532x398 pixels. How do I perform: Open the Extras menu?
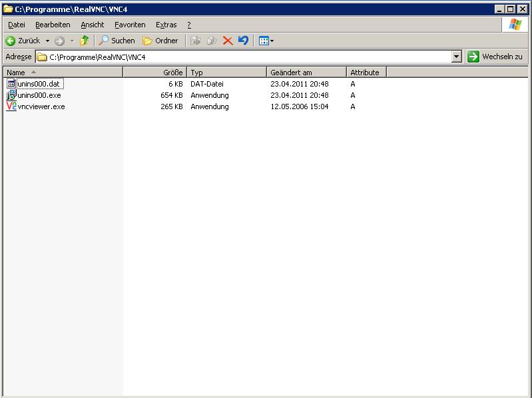tap(166, 25)
